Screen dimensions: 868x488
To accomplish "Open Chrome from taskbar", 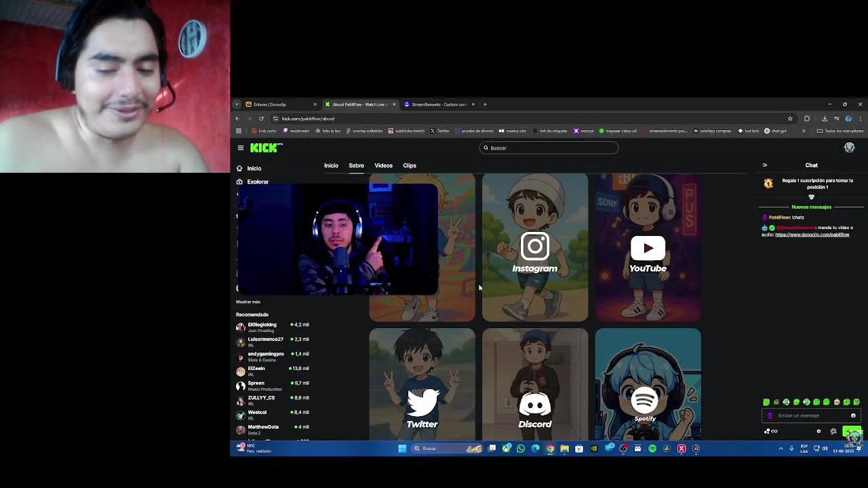I will pos(550,449).
